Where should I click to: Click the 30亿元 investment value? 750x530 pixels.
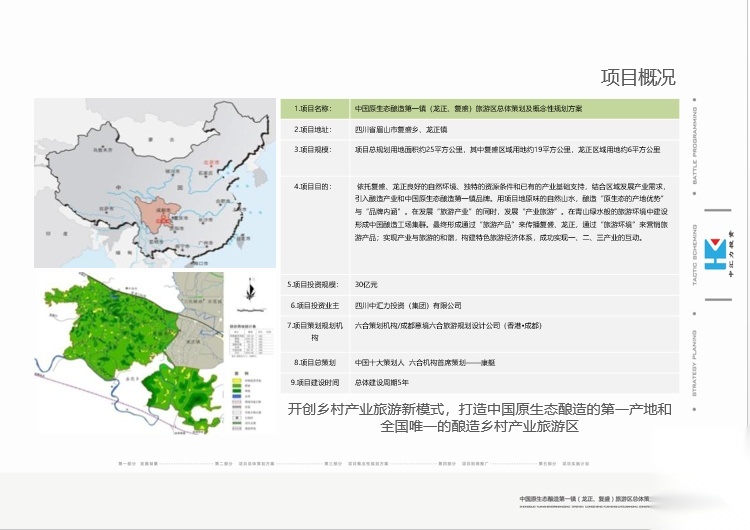pos(366,285)
